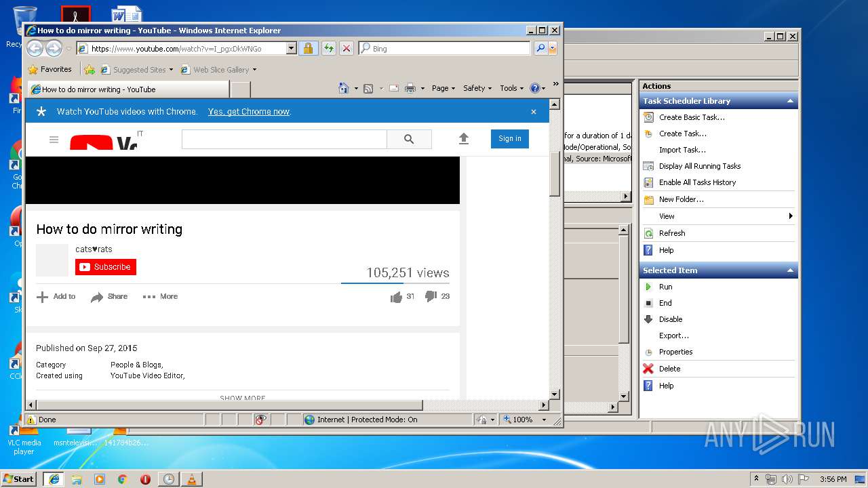Click the Read Mail envelope icon
Image resolution: width=868 pixels, height=488 pixels.
[x=393, y=88]
